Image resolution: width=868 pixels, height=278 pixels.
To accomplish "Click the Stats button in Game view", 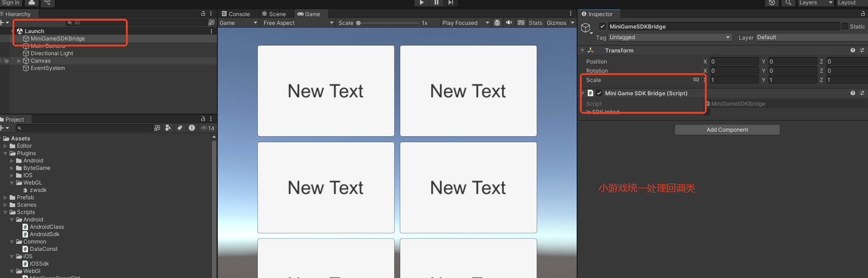I will tap(535, 23).
